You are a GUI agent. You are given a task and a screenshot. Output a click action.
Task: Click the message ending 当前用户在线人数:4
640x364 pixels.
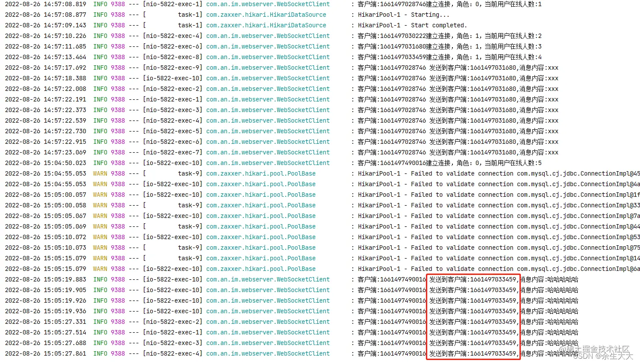point(450,57)
